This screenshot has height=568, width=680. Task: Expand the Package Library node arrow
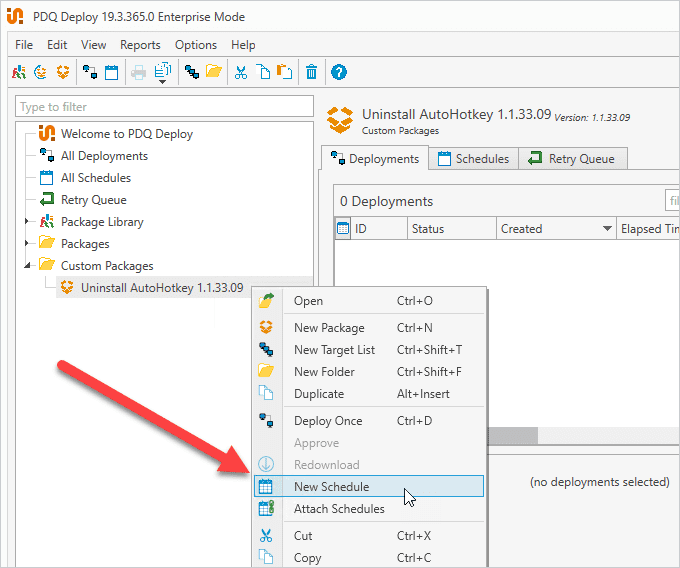click(x=27, y=222)
